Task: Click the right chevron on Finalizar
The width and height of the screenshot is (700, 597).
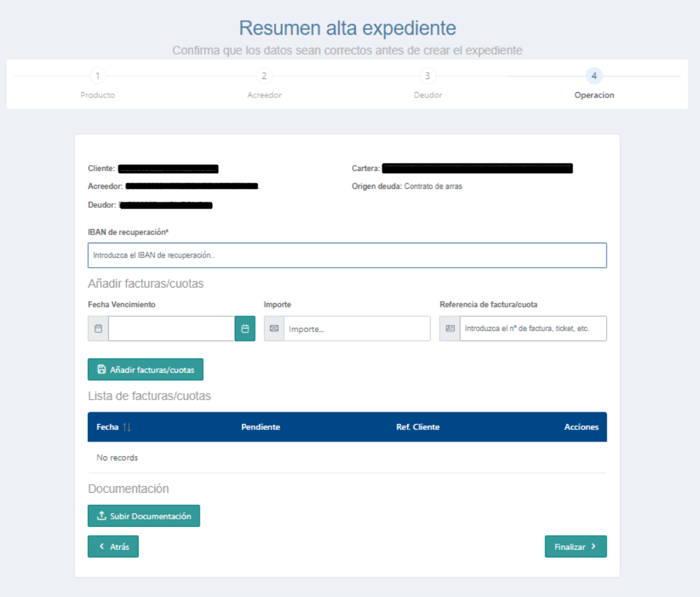Action: pos(593,547)
